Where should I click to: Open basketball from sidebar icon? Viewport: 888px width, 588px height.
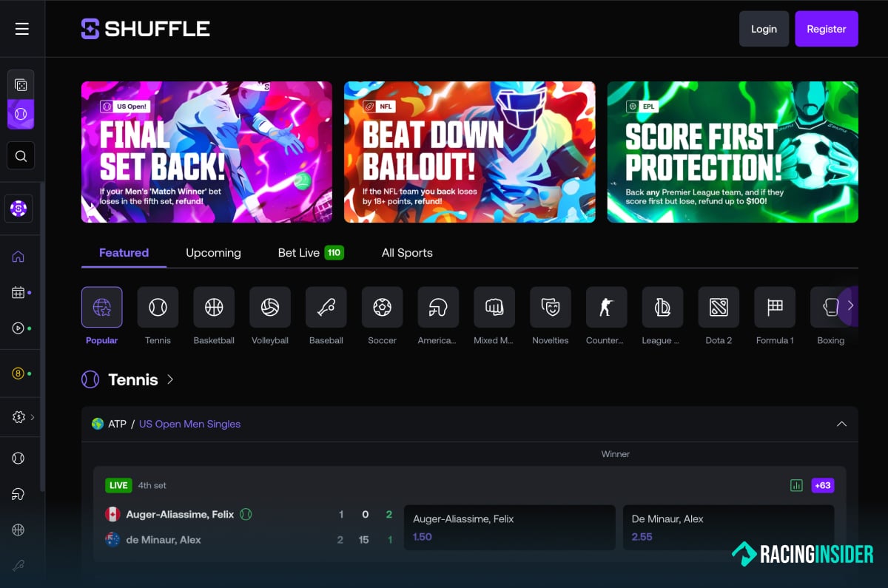click(x=18, y=530)
